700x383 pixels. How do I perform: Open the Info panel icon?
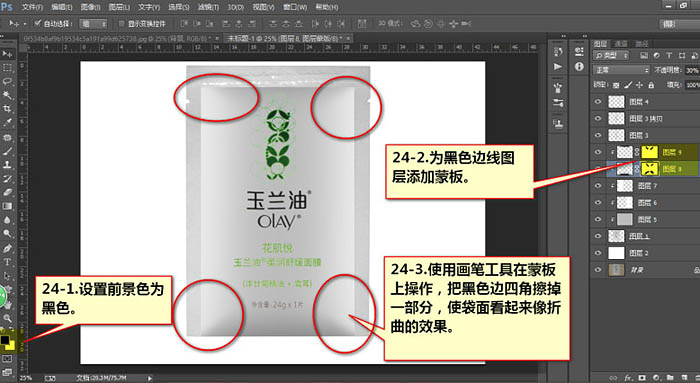pyautogui.click(x=579, y=67)
